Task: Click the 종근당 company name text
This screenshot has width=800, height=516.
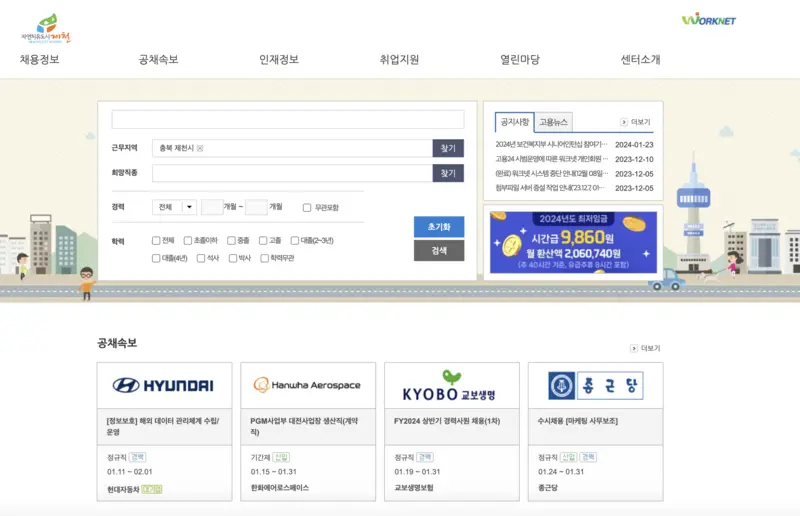Action: tap(547, 488)
